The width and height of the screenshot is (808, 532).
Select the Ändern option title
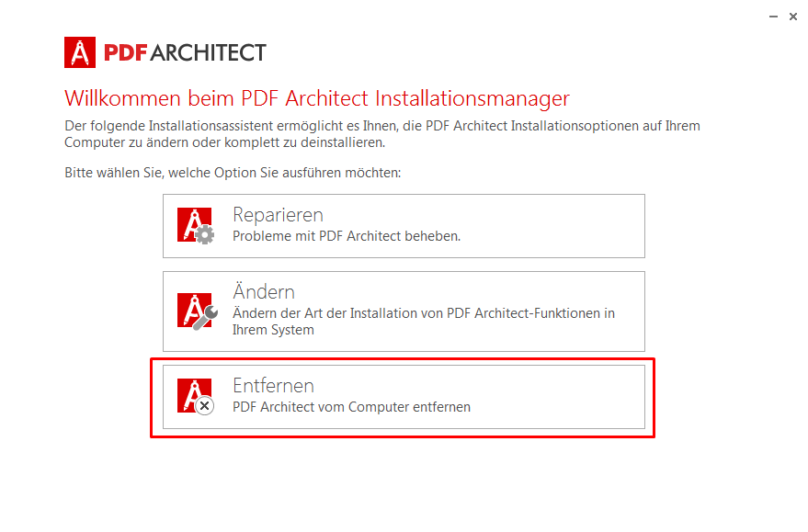tap(264, 292)
